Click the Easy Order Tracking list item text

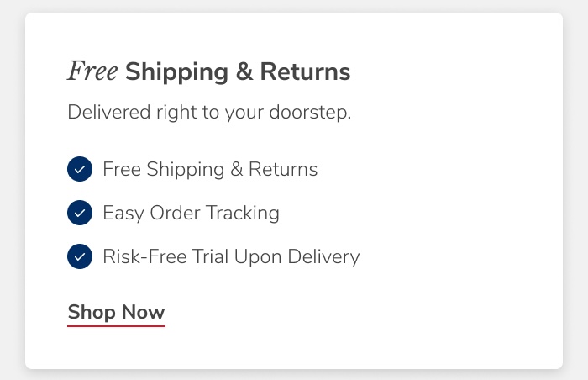[x=191, y=214]
